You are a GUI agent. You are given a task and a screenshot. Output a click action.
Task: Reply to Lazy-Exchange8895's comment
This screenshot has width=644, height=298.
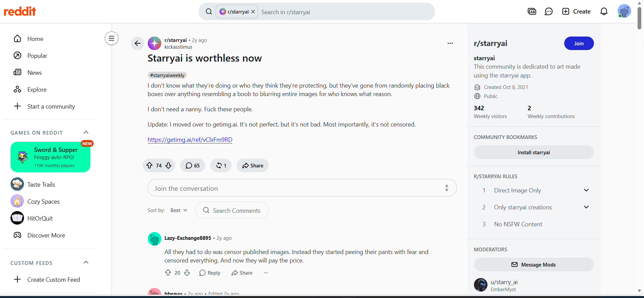[210, 273]
